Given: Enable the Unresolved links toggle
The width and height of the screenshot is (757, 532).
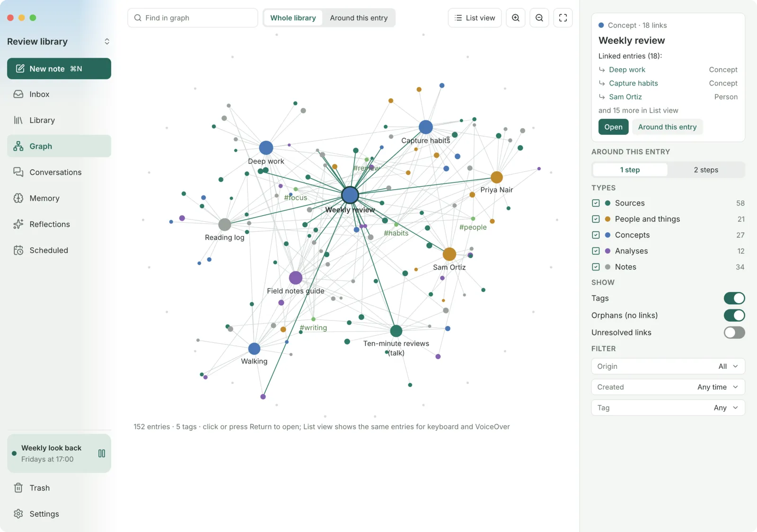Looking at the screenshot, I should pyautogui.click(x=734, y=332).
